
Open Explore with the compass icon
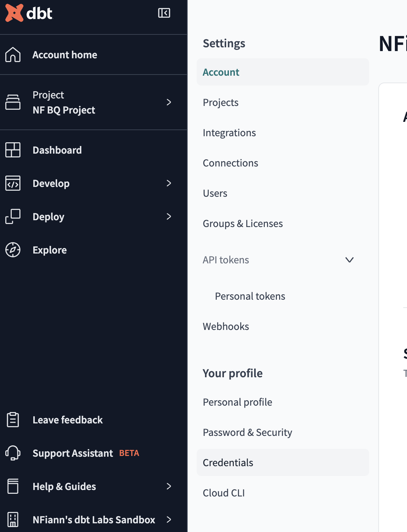13,250
